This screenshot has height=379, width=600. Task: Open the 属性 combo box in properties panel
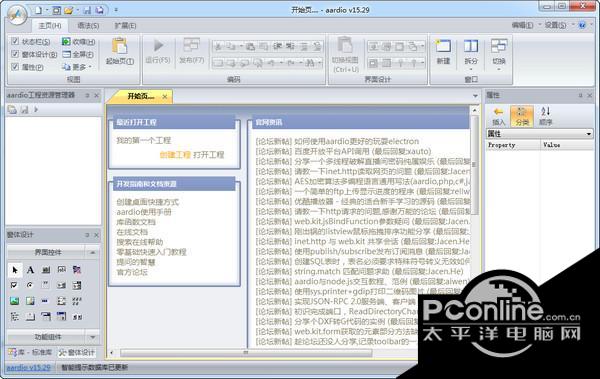pyautogui.click(x=540, y=134)
